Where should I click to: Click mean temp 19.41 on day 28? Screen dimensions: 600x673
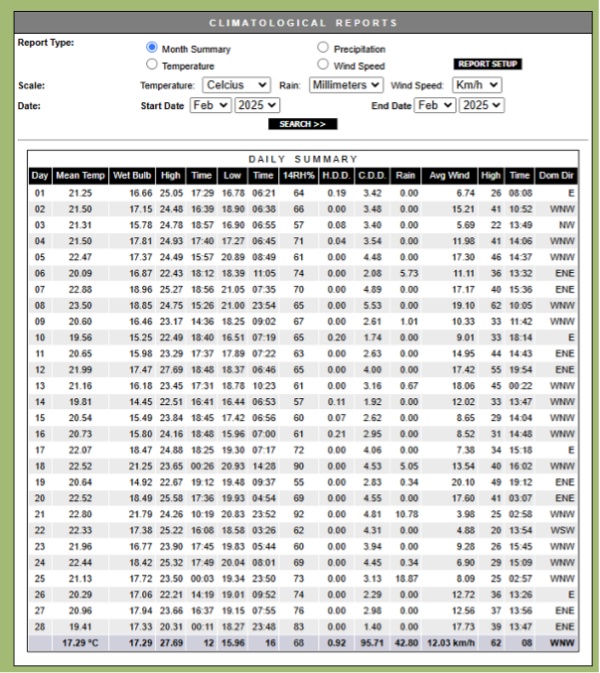[80, 627]
